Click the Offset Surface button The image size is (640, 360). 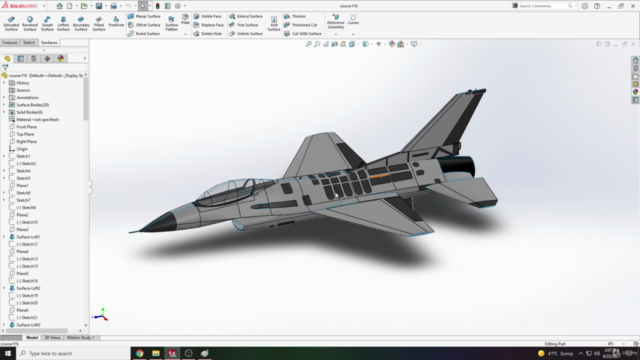point(144,25)
